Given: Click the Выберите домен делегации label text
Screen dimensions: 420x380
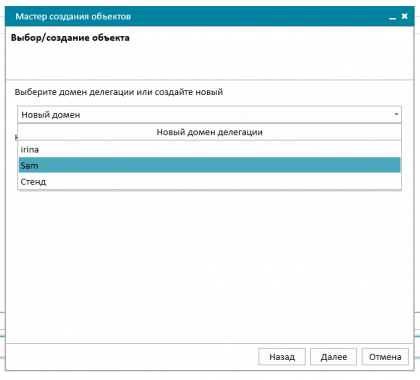Looking at the screenshot, I should pos(119,92).
